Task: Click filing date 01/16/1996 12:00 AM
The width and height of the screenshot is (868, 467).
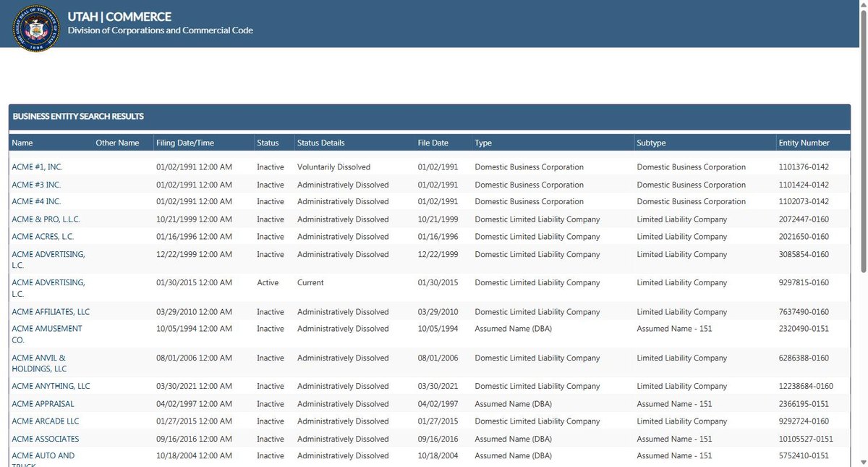Action: [x=194, y=237]
